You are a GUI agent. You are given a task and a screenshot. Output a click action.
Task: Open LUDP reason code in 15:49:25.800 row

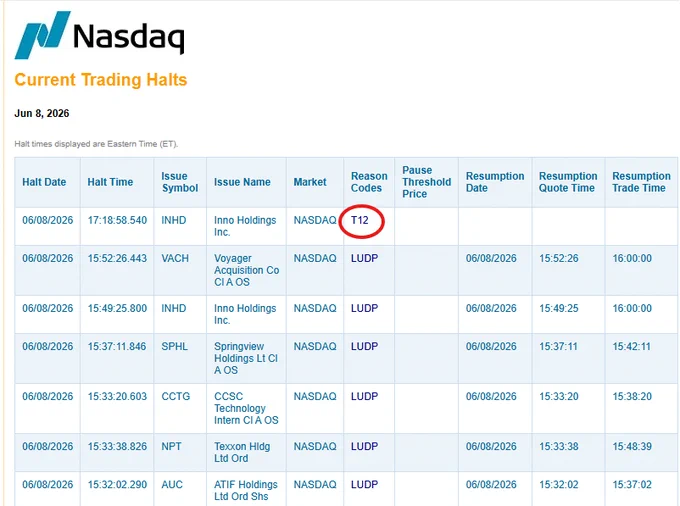tap(364, 308)
